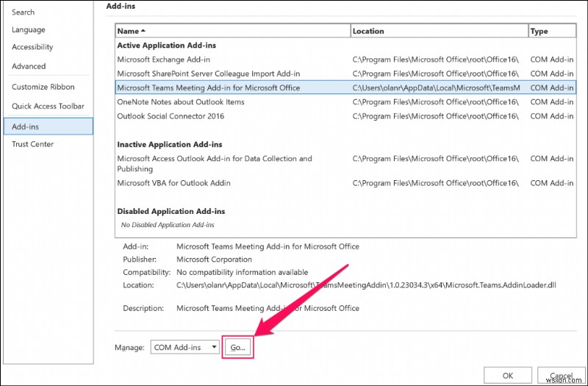Select Microsoft Access Outlook Add-in for Data Collection
This screenshot has height=386, width=588.
345,163
